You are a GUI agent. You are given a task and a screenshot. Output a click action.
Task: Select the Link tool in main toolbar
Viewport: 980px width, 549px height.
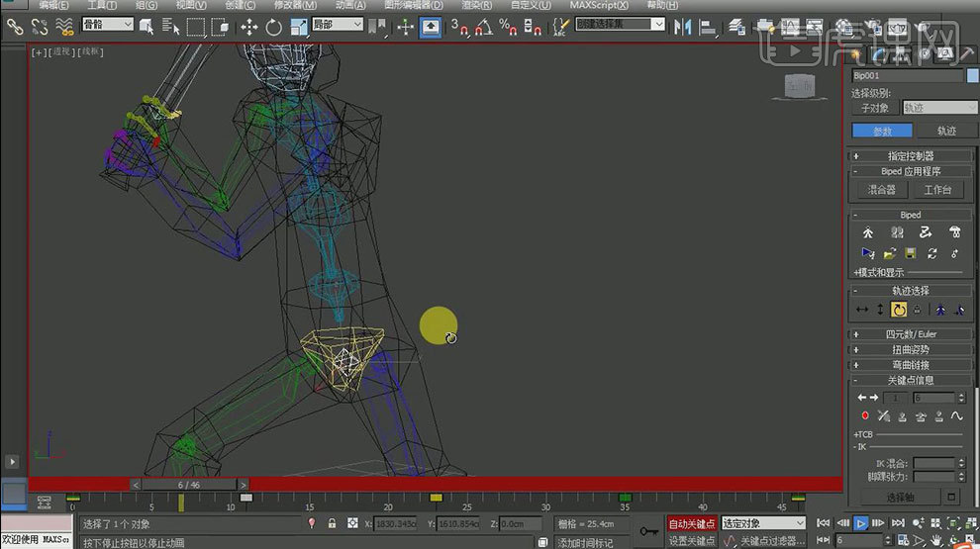pyautogui.click(x=15, y=27)
